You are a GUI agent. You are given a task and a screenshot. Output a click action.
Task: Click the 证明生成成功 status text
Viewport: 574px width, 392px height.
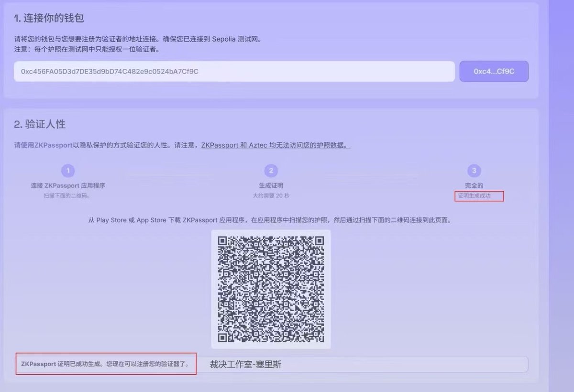(x=474, y=196)
